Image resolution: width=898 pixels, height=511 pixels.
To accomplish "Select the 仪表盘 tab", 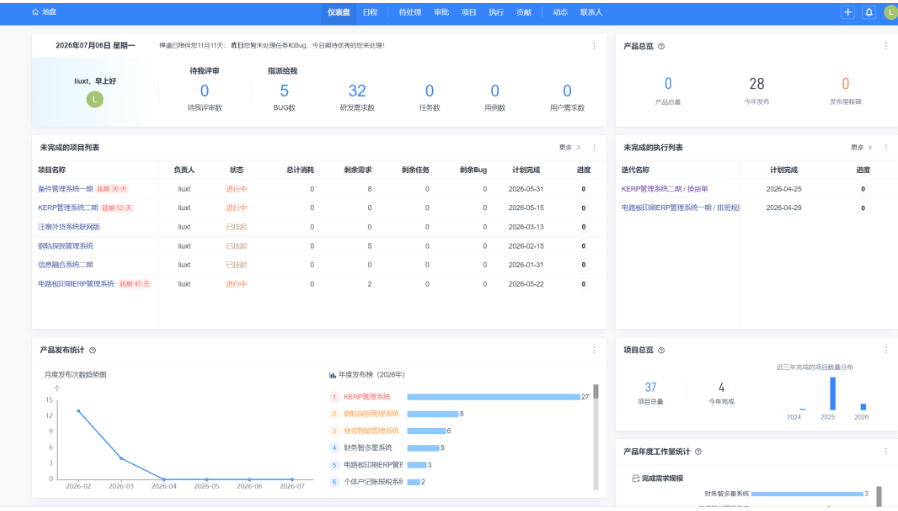I will pos(338,12).
